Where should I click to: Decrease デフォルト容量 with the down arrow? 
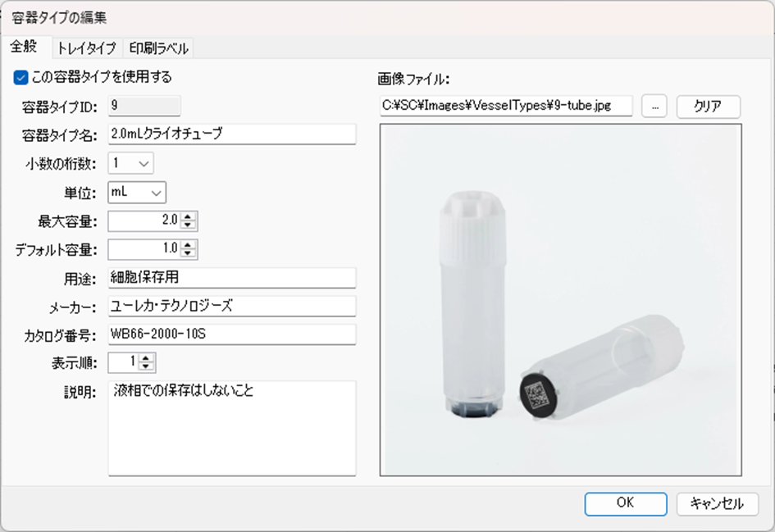(188, 254)
